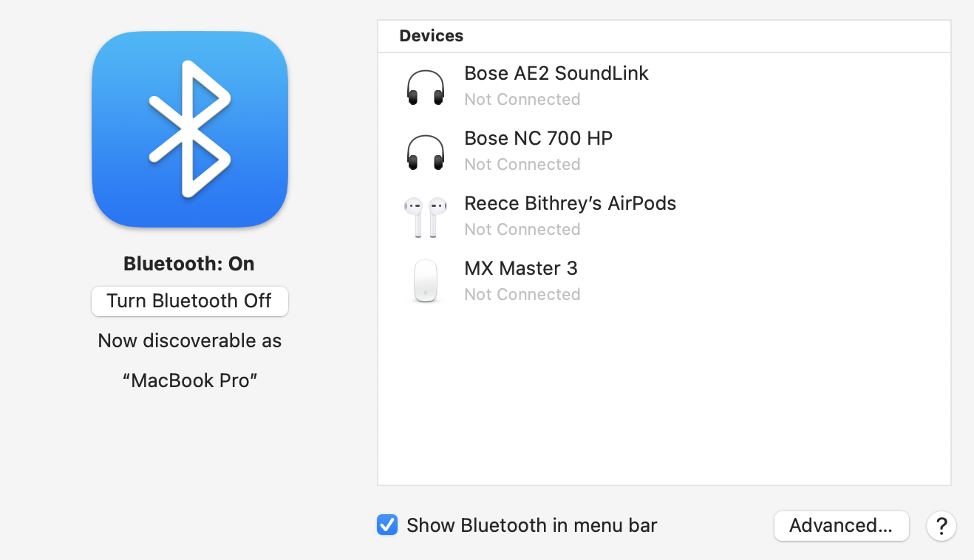The height and width of the screenshot is (560, 974).
Task: Click the large Bluetooth logo icon
Action: [x=190, y=129]
